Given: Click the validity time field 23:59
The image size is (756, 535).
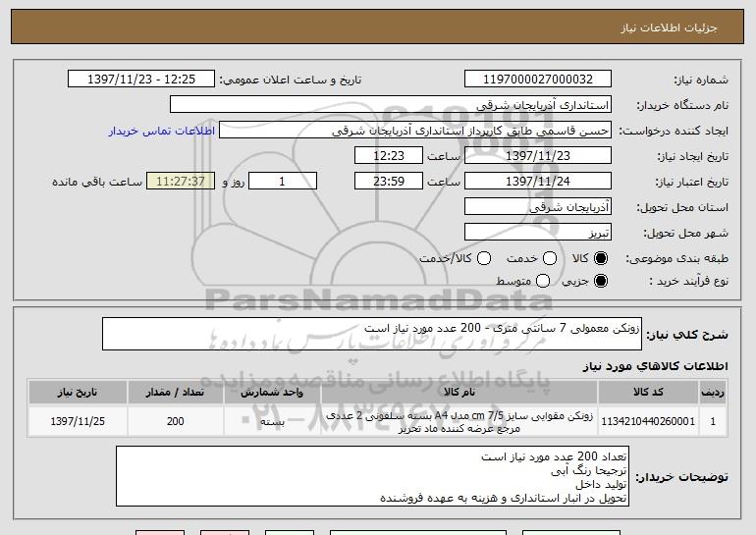Looking at the screenshot, I should click(x=389, y=182).
